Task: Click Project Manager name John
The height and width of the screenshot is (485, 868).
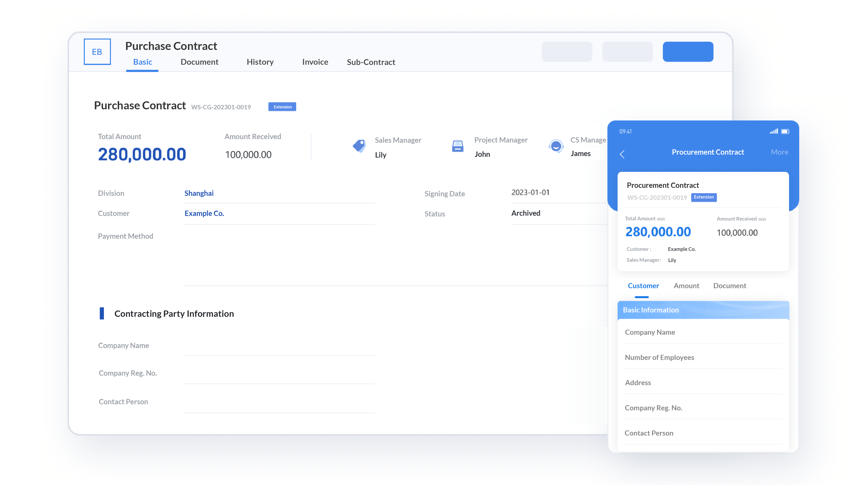Action: [482, 154]
